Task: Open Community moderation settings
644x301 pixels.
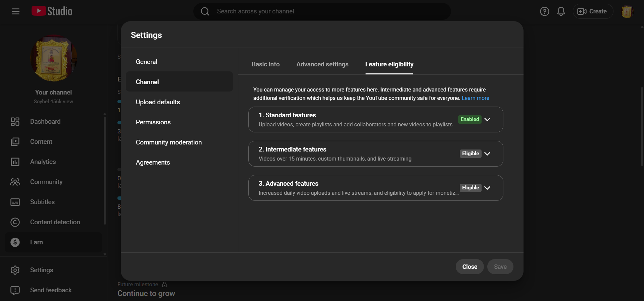Action: [168, 142]
